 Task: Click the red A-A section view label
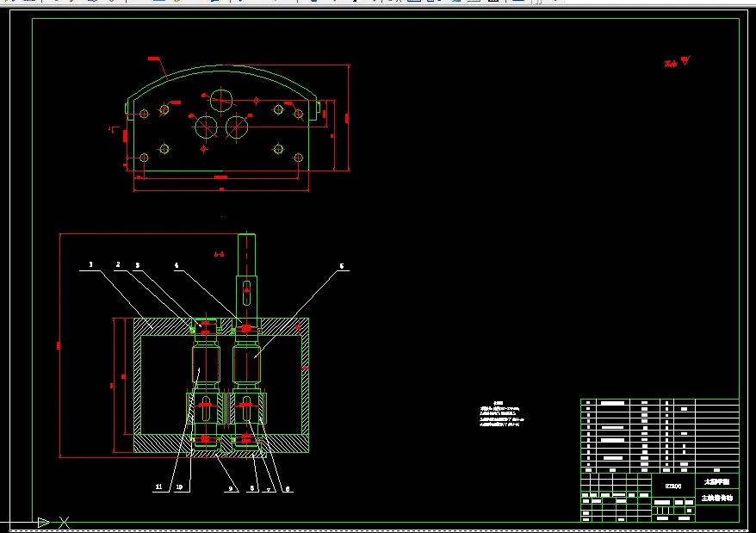tap(219, 254)
